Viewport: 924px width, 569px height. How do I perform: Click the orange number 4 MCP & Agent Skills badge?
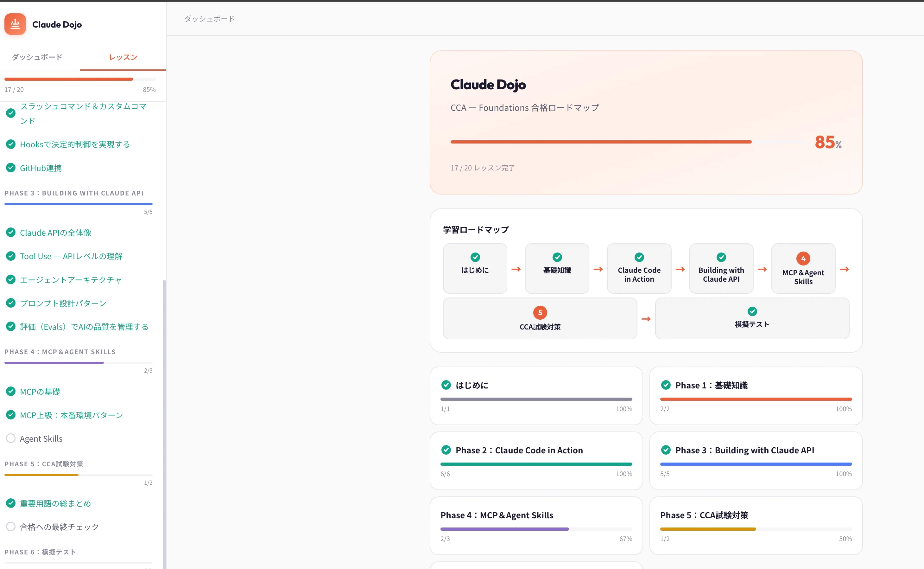click(803, 259)
